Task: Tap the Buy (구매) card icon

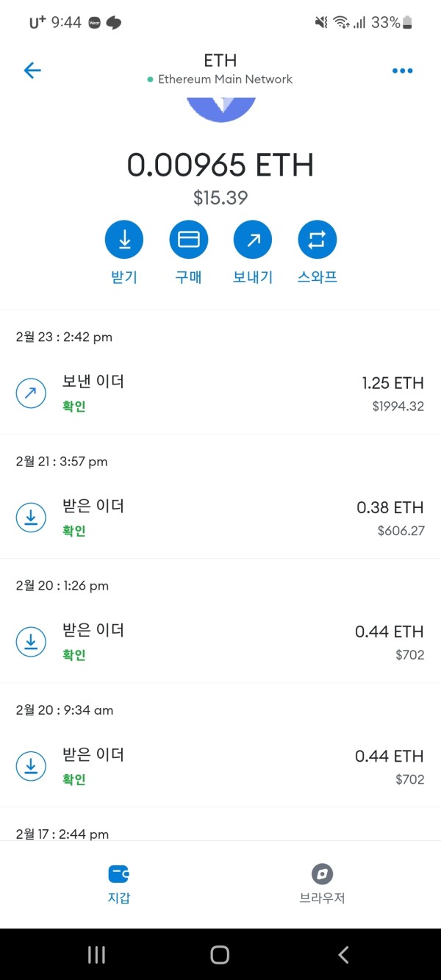Action: click(189, 240)
